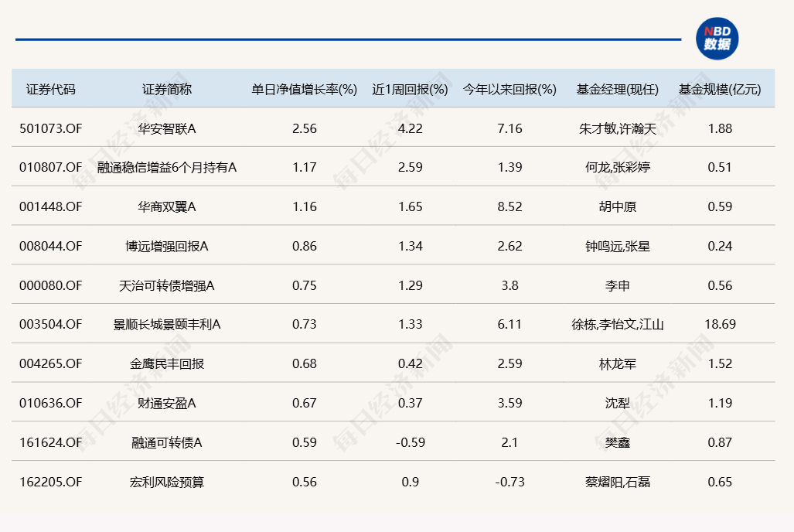Click weekly return value -0.59
The image size is (794, 532).
tap(411, 443)
